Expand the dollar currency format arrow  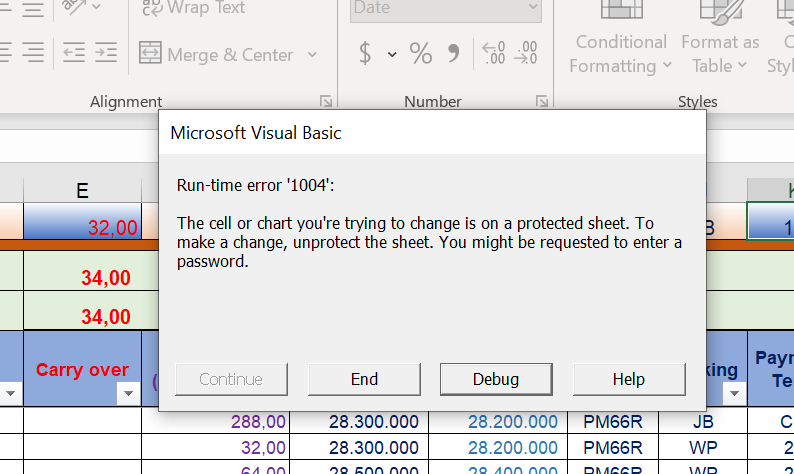392,54
